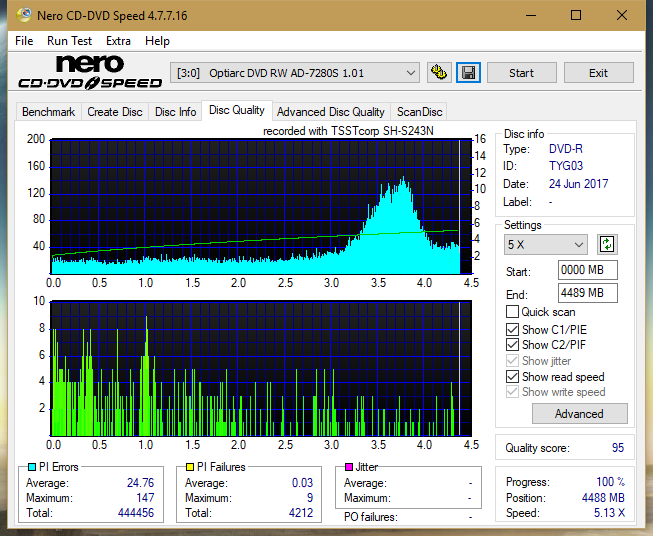Switch to the ScanDisc tab

click(x=419, y=112)
